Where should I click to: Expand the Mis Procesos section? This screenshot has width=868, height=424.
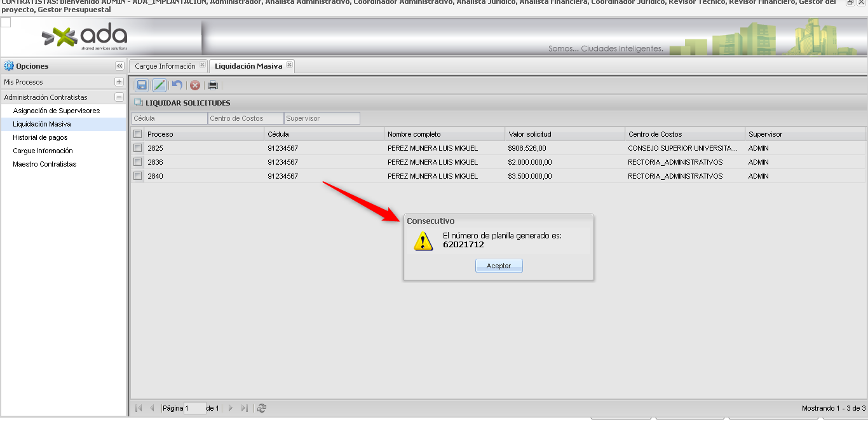coord(119,82)
